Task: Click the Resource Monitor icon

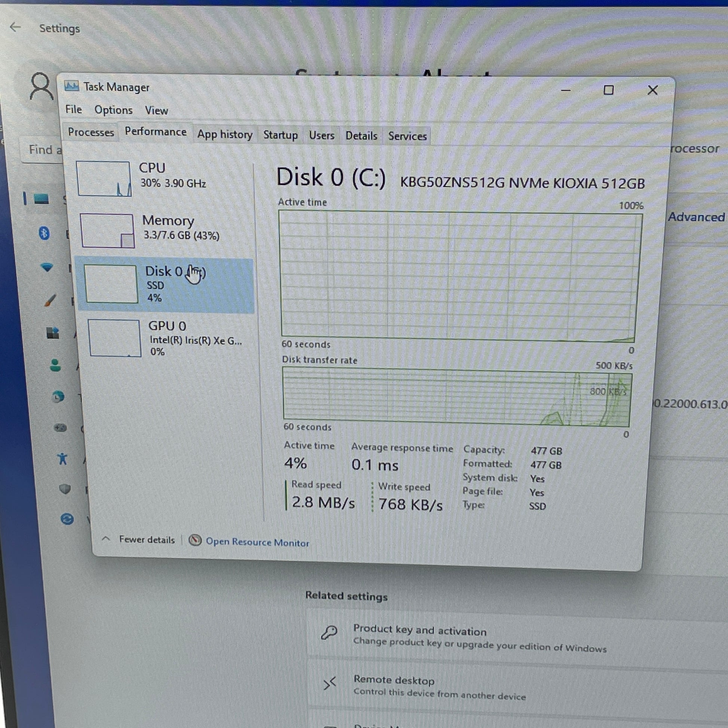Action: (195, 540)
